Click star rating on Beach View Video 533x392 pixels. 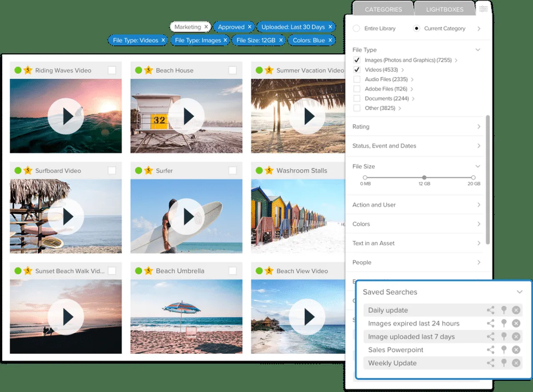[x=269, y=271]
